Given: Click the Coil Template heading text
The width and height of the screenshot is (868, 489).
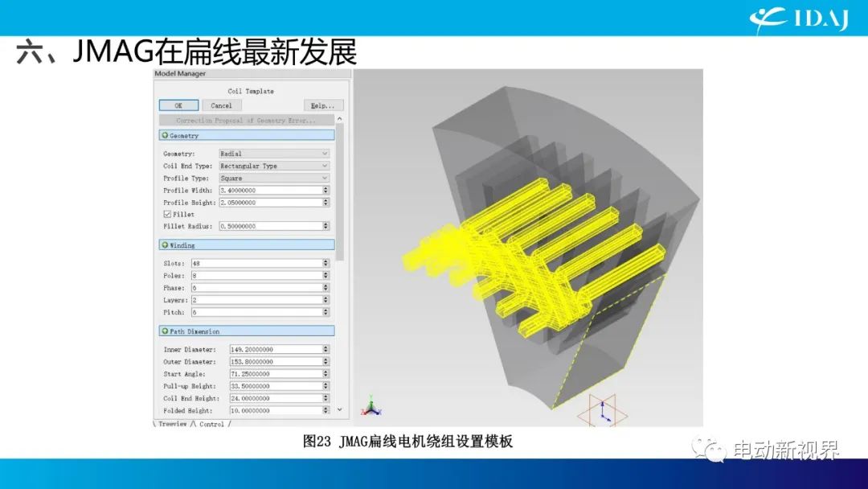Looking at the screenshot, I should tap(251, 91).
